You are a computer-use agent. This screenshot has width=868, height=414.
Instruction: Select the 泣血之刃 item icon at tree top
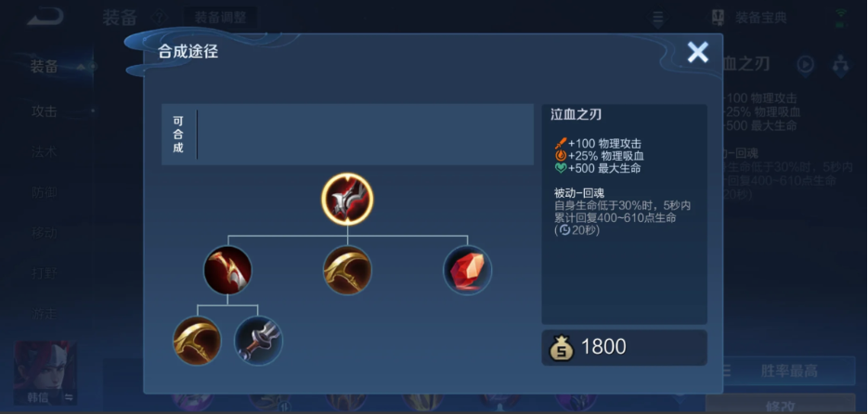(347, 200)
